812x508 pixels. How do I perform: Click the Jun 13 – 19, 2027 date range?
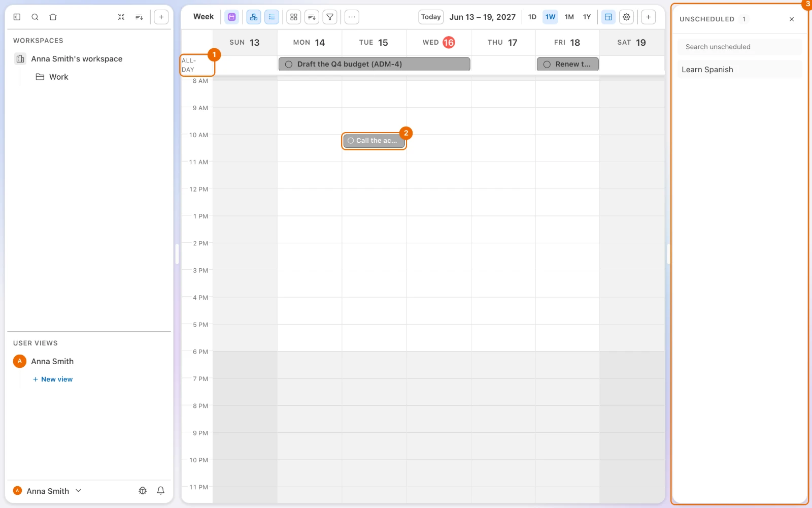click(x=483, y=17)
